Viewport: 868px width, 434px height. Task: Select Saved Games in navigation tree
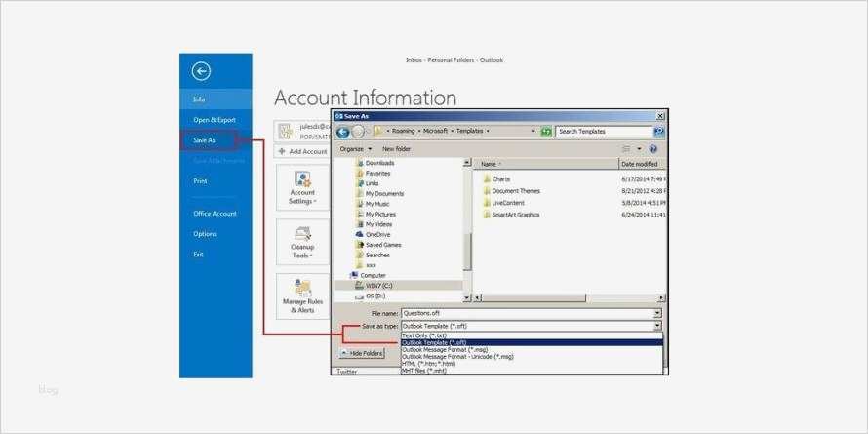(383, 245)
